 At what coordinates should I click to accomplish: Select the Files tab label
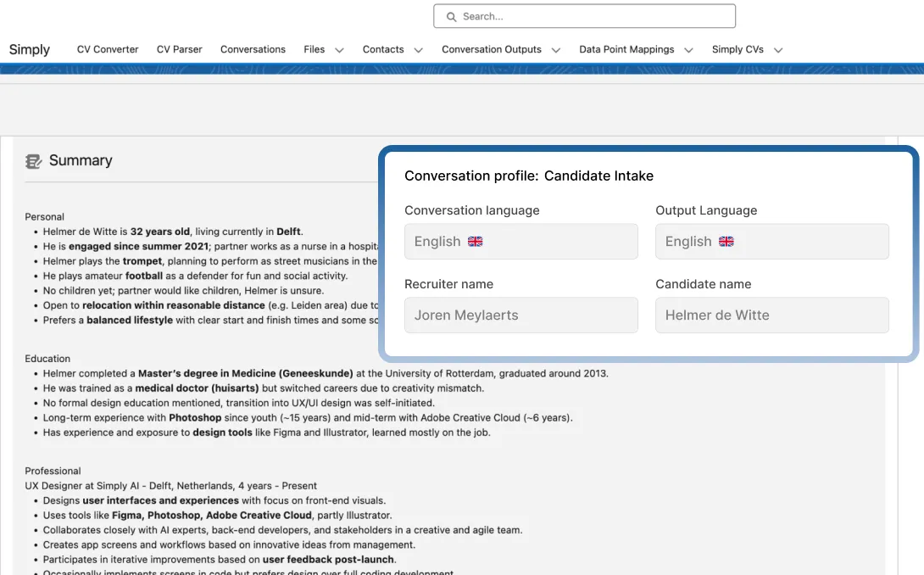pos(314,49)
